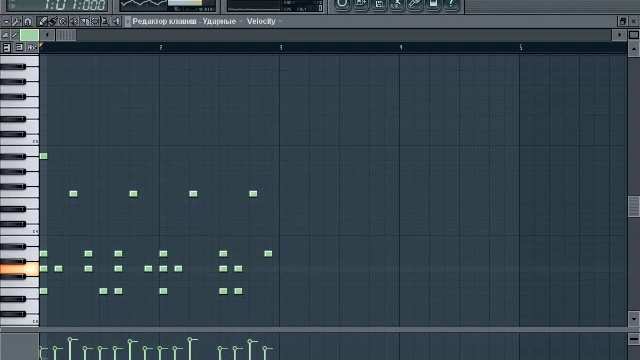Click the horizontal scroll left arrow
640x360 pixels.
pyautogui.click(x=47, y=35)
